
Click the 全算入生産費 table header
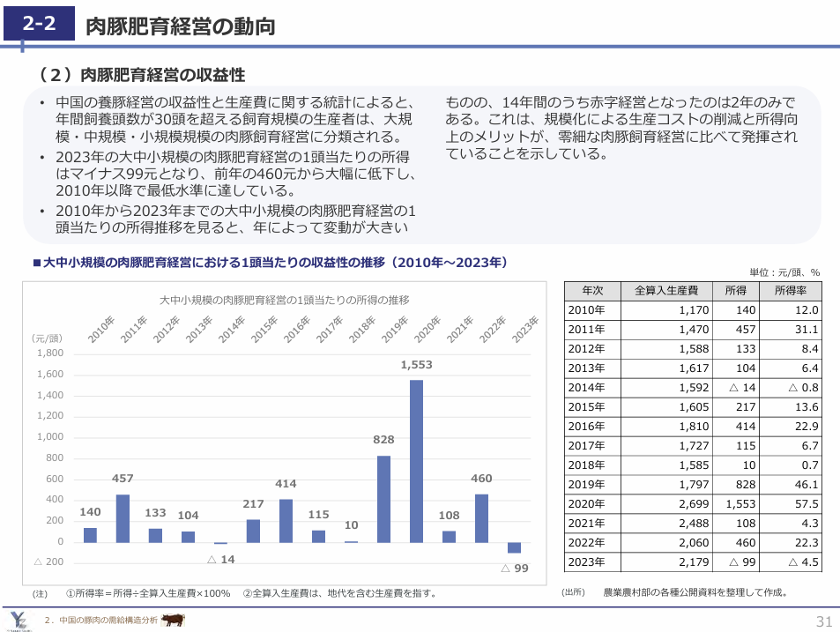(x=666, y=290)
